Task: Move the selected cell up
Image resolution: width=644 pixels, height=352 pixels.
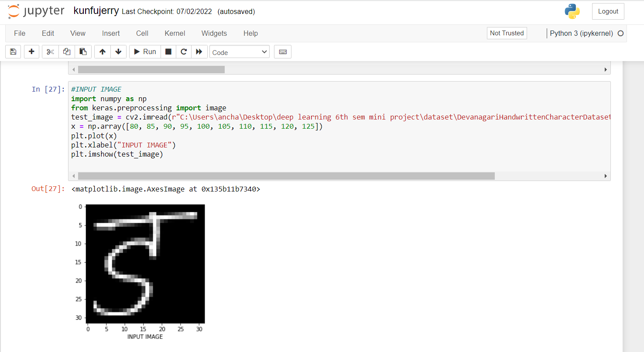Action: [x=102, y=51]
